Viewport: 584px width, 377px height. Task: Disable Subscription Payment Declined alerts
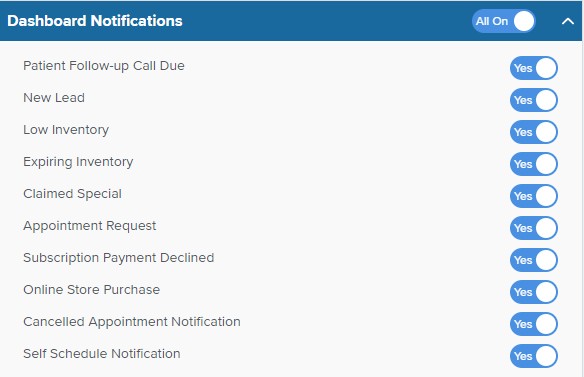[x=534, y=260]
